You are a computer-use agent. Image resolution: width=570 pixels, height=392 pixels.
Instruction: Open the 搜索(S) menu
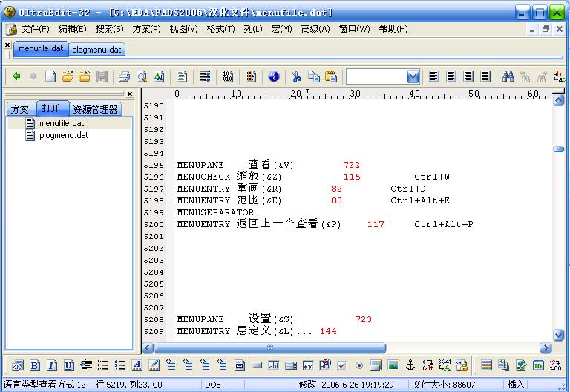109,29
